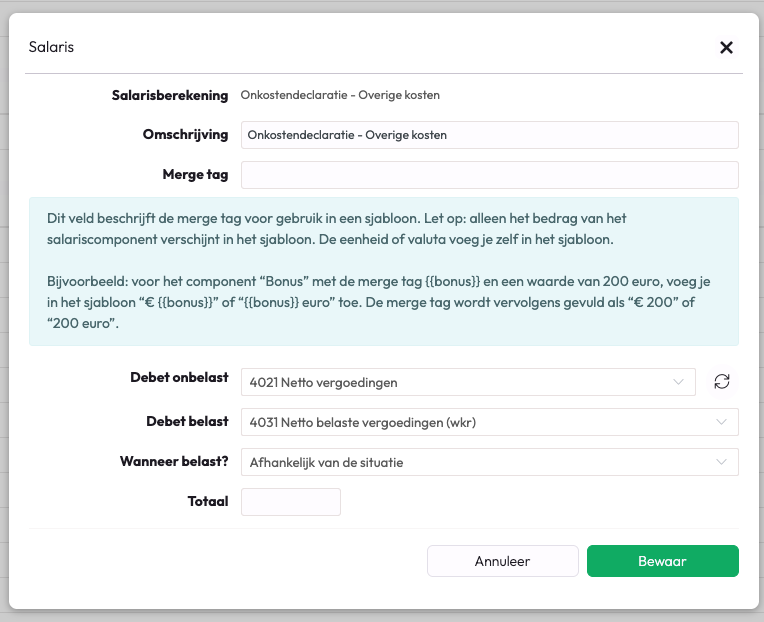Click the 'Wanneer belast?' label

[173, 461]
